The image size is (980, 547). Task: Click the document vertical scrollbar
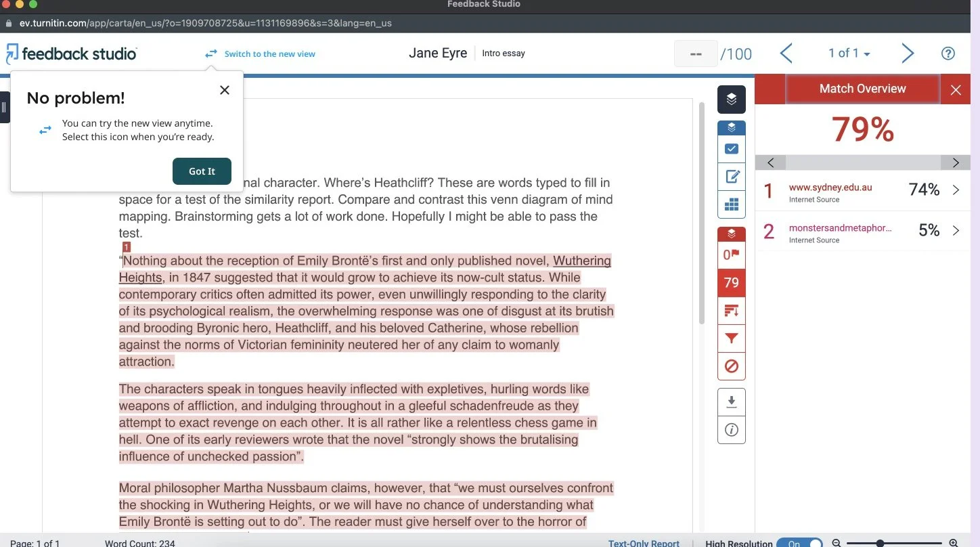pos(702,213)
